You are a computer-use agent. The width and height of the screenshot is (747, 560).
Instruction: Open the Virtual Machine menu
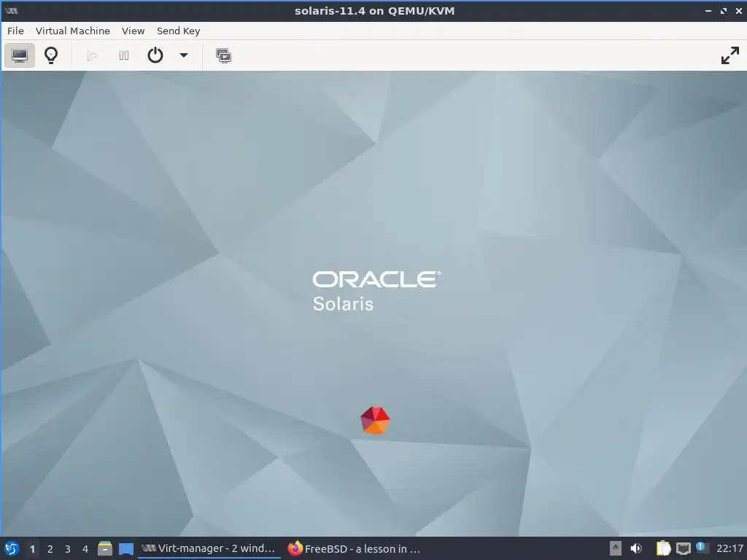tap(73, 31)
